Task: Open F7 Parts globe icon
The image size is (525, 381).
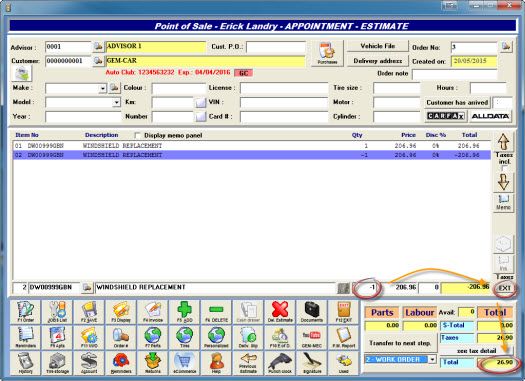Action: click(x=153, y=337)
